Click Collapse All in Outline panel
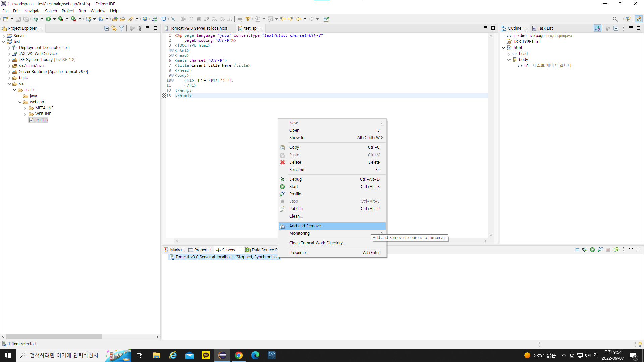Screen dimensions: 644x362 [x=615, y=28]
